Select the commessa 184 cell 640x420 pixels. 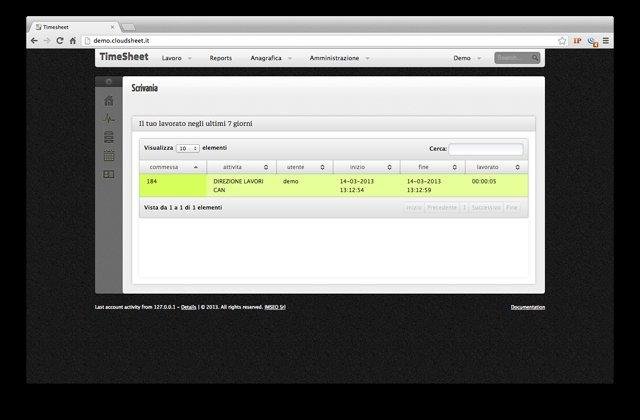(173, 185)
